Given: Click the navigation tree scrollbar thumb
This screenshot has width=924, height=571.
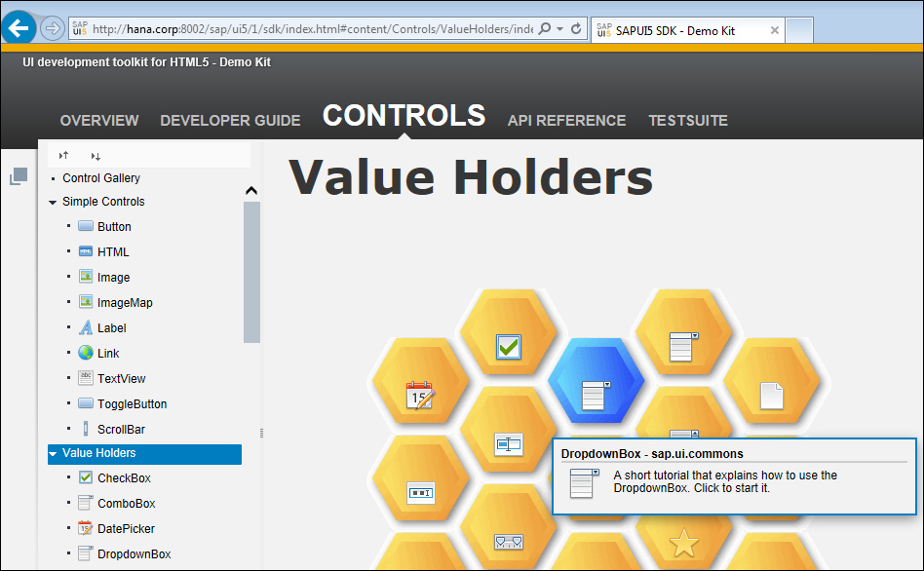Looking at the screenshot, I should click(x=251, y=272).
